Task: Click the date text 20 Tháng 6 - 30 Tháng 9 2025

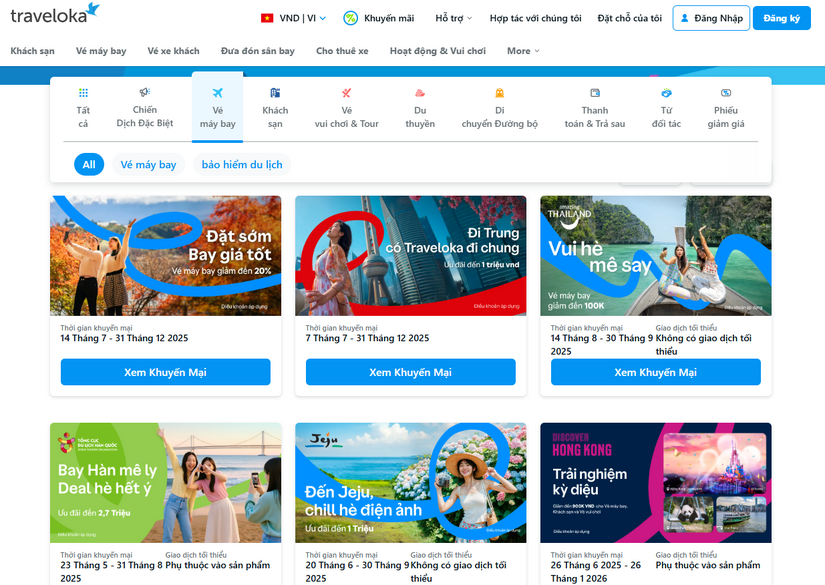Action: coord(357,572)
